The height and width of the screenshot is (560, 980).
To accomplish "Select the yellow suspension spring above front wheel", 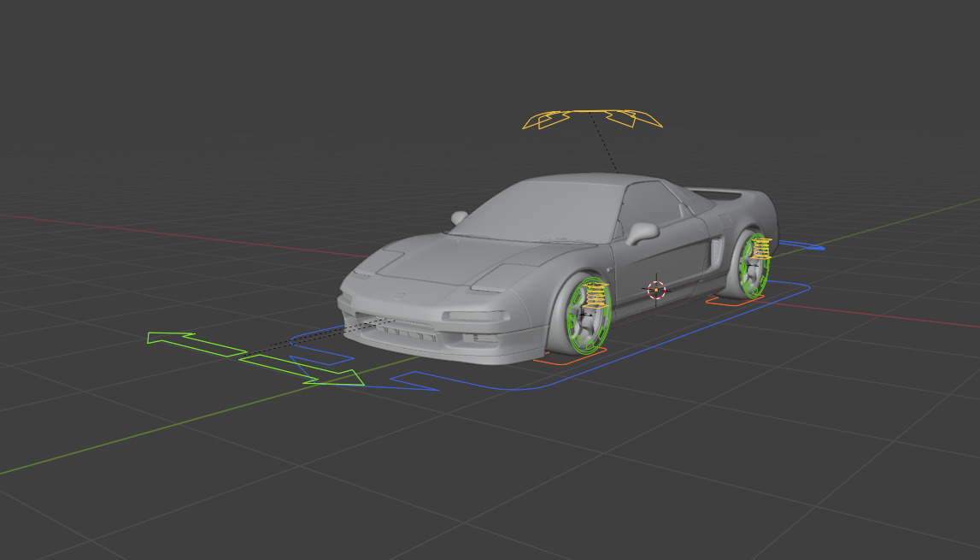I will click(597, 295).
